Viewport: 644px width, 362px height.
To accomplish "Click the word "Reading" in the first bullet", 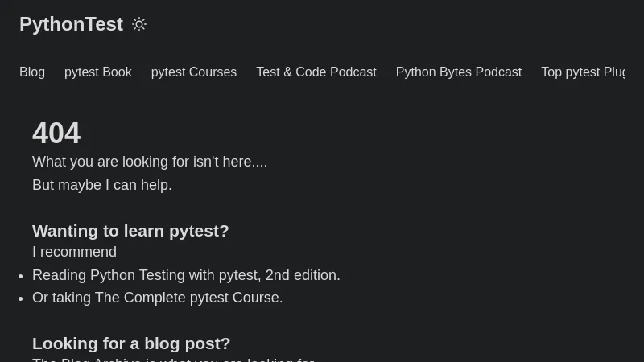I will coord(59,275).
